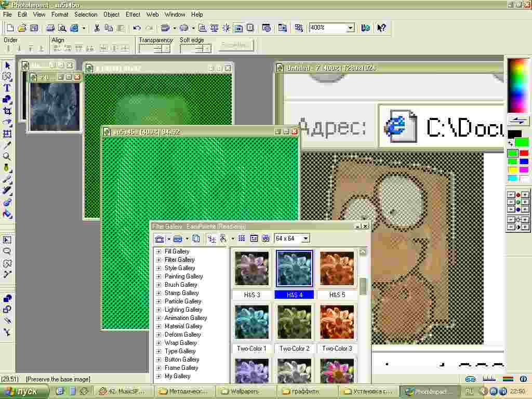Open the 400% zoom dropdown
Image resolution: width=532 pixels, height=399 pixels.
351,28
